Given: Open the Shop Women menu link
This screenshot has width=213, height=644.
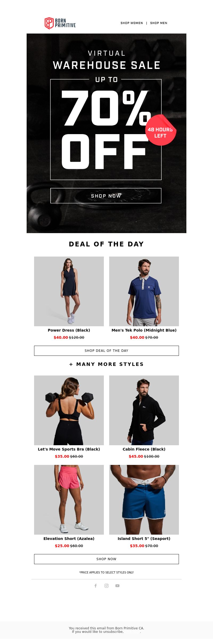Looking at the screenshot, I should pos(132,23).
